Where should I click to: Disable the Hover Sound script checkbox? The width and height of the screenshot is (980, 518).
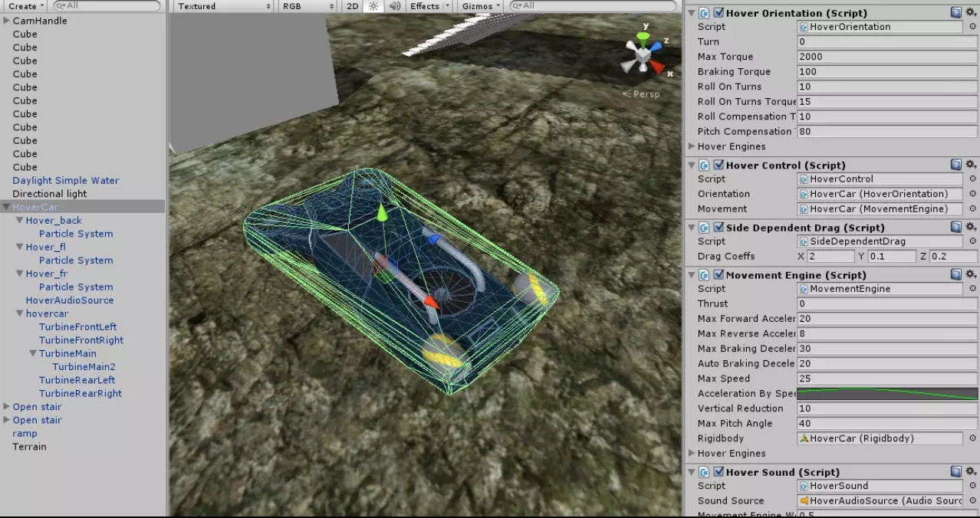tap(719, 472)
